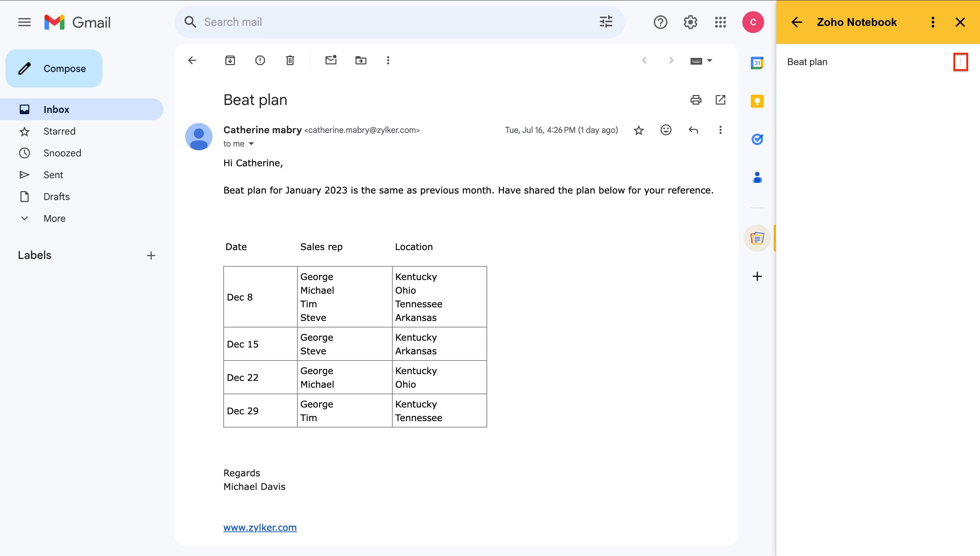Open email in new window
Viewport: 980px width, 556px height.
(720, 100)
